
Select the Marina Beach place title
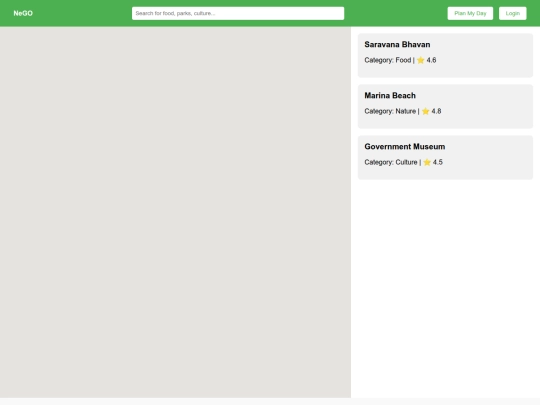(x=390, y=95)
